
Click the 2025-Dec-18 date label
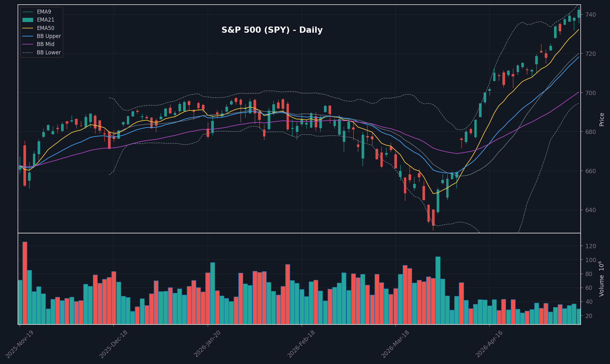113,344
